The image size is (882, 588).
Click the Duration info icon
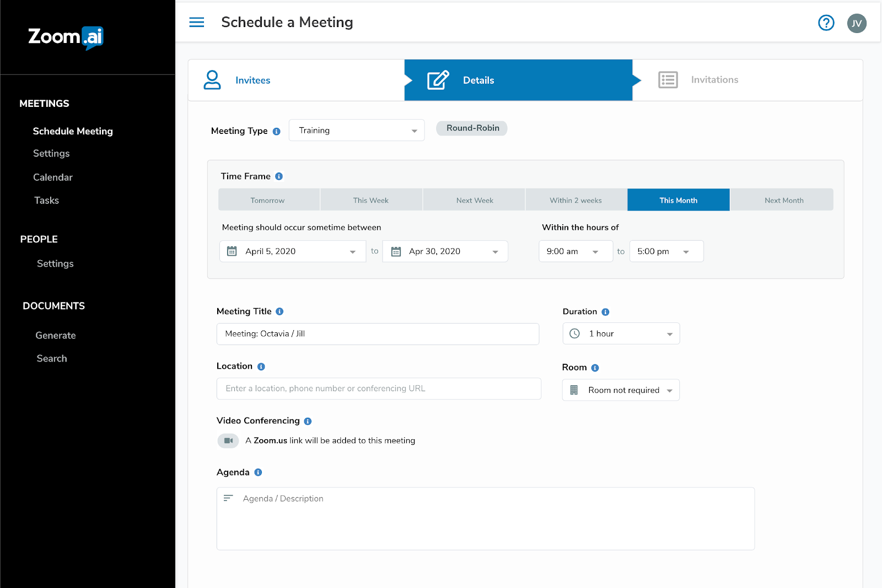pyautogui.click(x=605, y=312)
